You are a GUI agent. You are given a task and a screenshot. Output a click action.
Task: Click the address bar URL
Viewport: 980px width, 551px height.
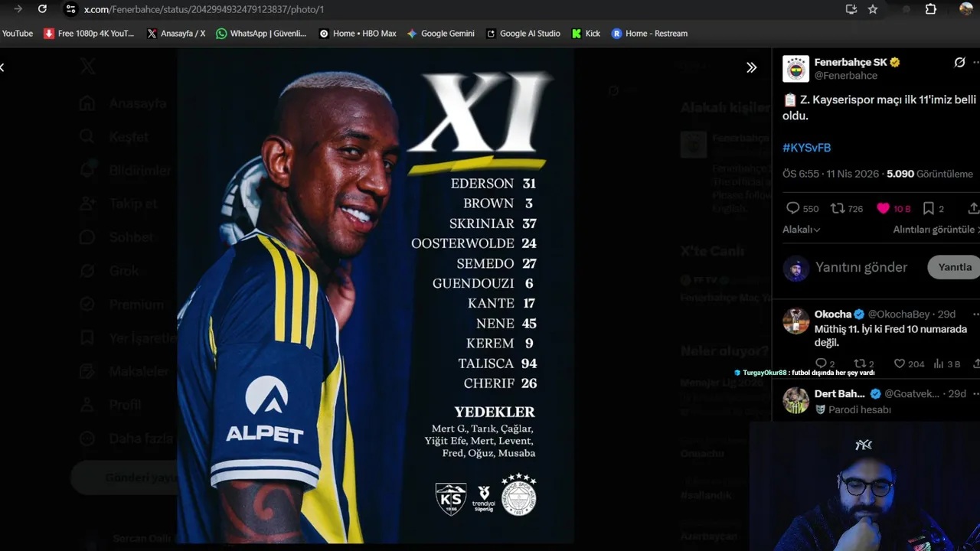tap(204, 9)
